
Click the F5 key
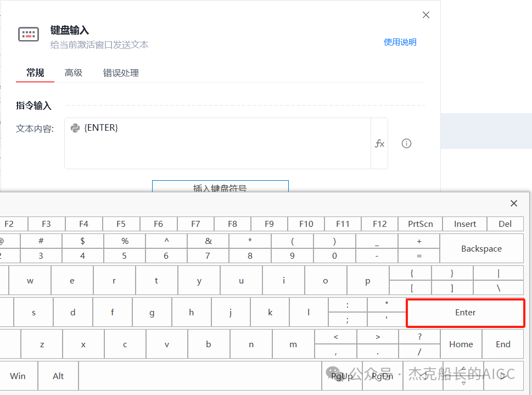[x=121, y=224]
